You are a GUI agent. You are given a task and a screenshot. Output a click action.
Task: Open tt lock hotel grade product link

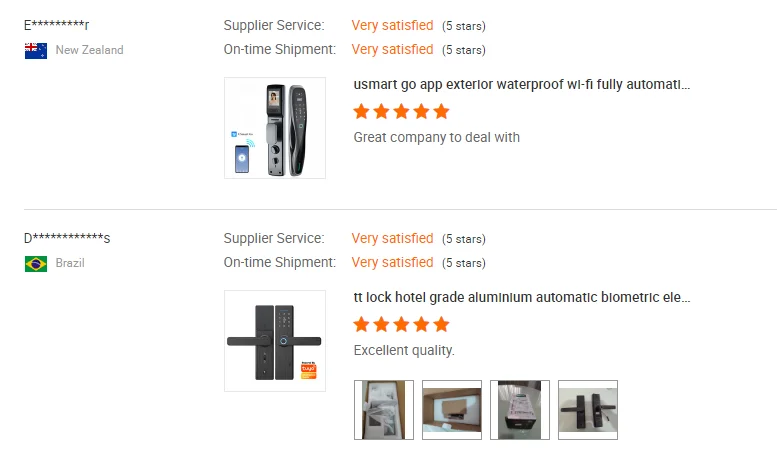(521, 297)
